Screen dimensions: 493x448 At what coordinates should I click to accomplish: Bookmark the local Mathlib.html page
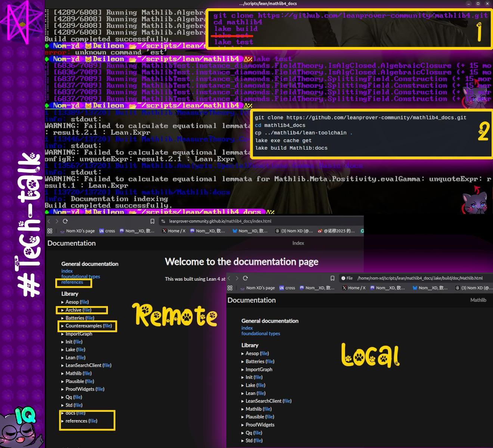click(332, 279)
